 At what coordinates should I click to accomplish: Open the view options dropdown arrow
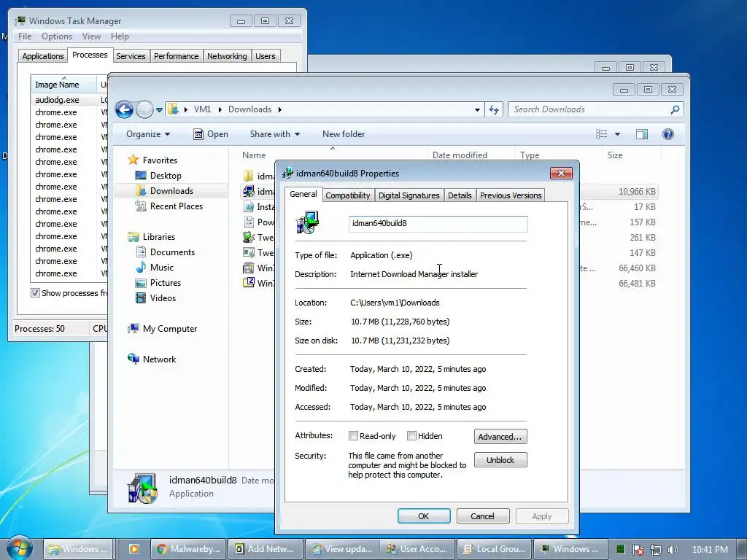(x=617, y=134)
